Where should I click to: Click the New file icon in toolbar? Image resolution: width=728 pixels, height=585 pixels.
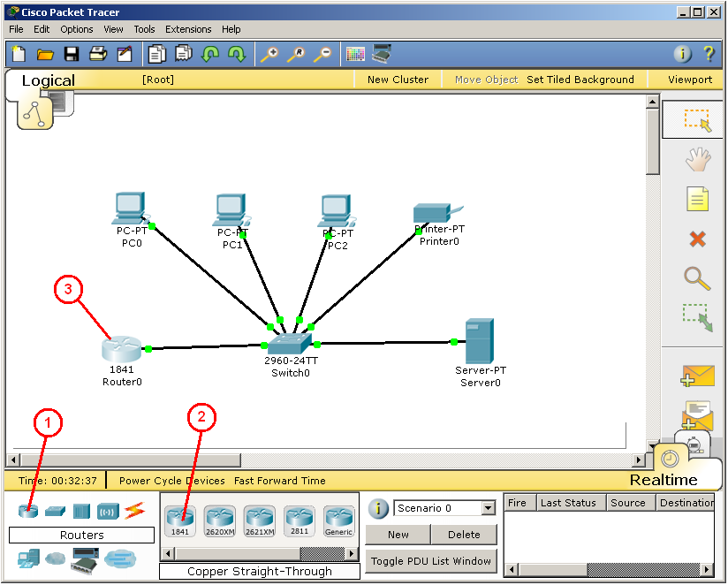point(19,54)
